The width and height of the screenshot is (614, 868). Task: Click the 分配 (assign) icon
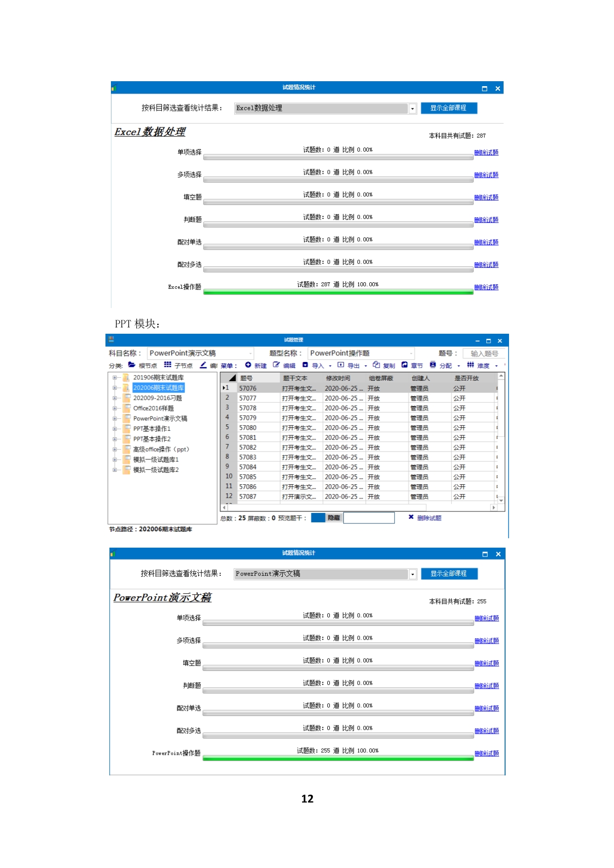coord(433,365)
